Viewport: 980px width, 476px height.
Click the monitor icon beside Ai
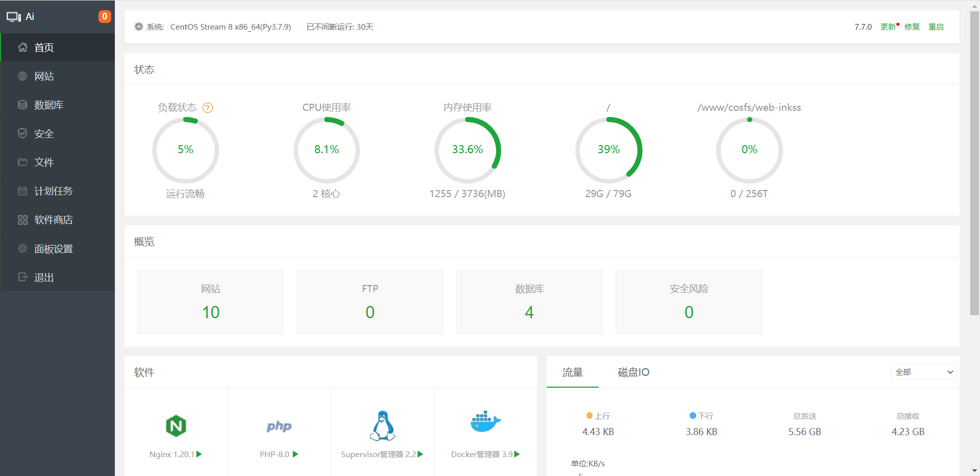[14, 16]
